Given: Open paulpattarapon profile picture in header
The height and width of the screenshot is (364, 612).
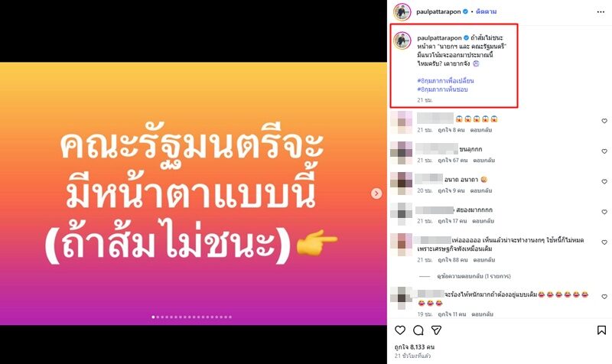Looking at the screenshot, I should [x=402, y=11].
